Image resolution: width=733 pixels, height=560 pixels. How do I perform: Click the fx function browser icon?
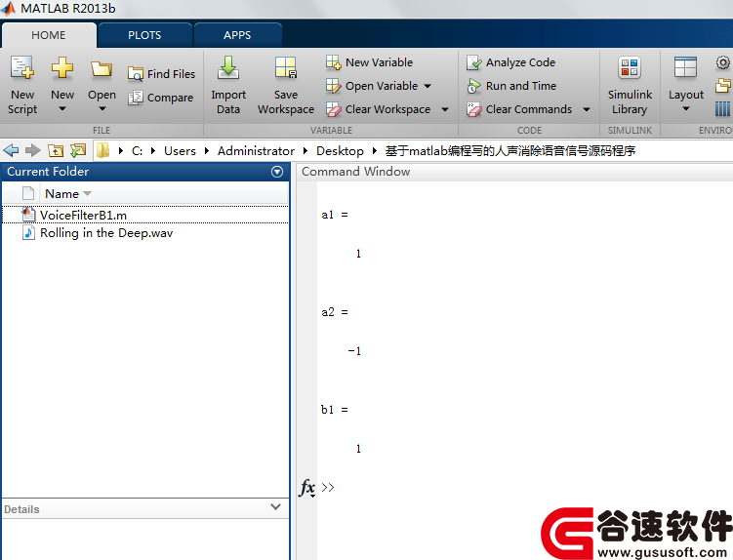307,488
